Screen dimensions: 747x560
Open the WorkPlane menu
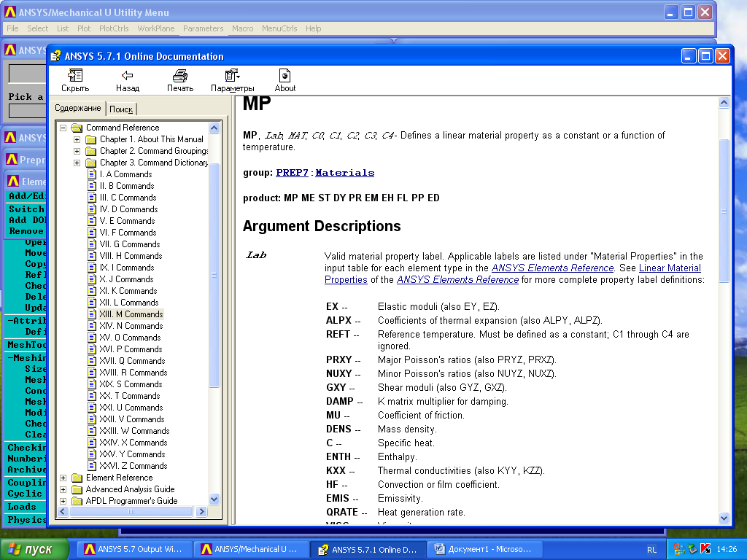tap(156, 28)
